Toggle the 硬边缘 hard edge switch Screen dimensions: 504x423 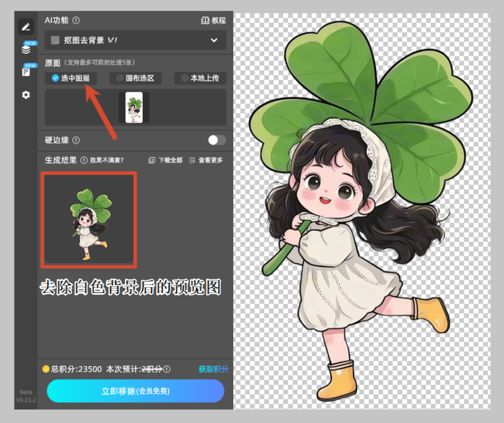click(x=217, y=140)
